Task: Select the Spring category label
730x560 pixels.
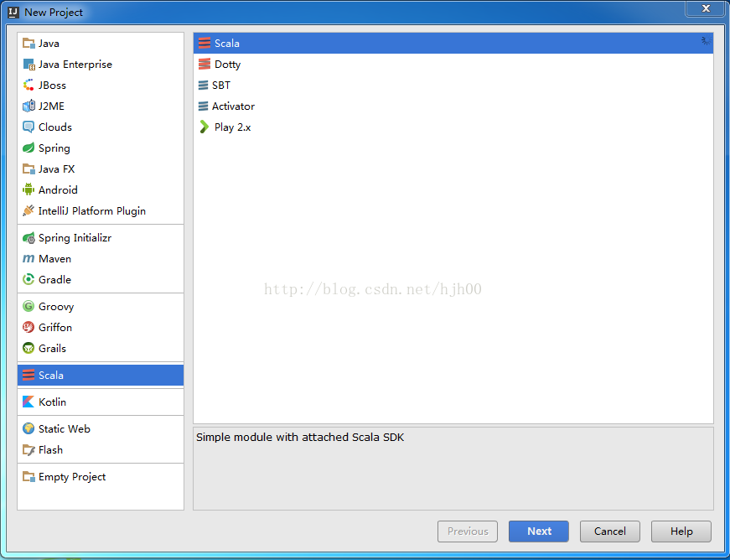Action: pyautogui.click(x=54, y=148)
